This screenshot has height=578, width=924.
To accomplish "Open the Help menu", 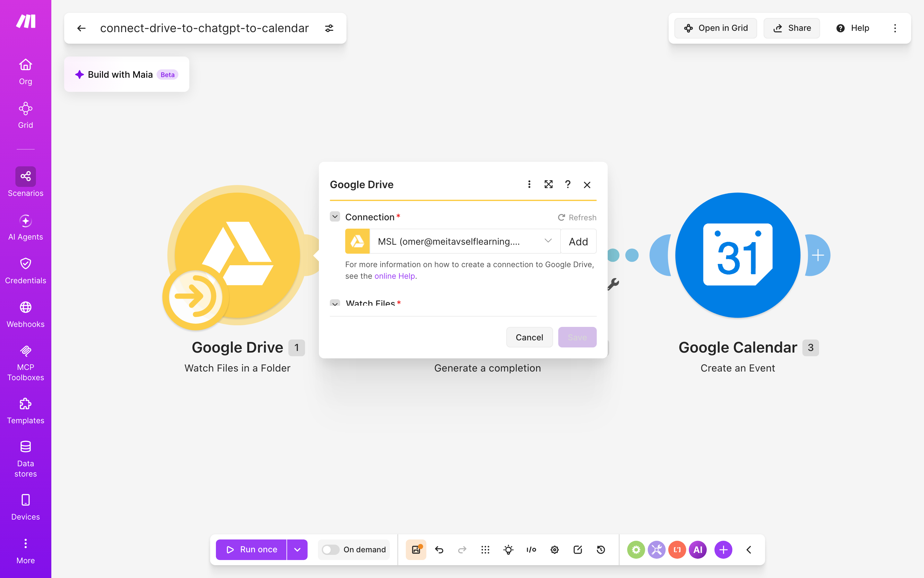I will pyautogui.click(x=852, y=28).
